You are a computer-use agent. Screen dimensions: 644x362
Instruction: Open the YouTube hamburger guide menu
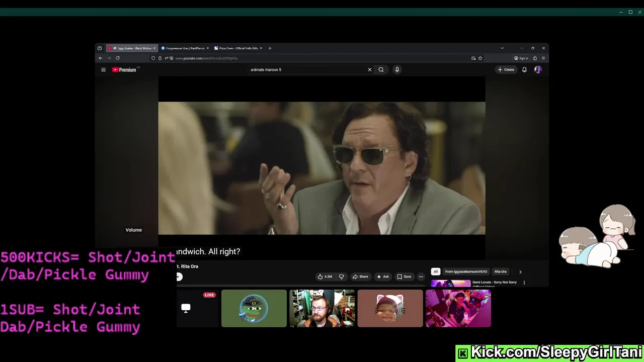click(x=103, y=70)
